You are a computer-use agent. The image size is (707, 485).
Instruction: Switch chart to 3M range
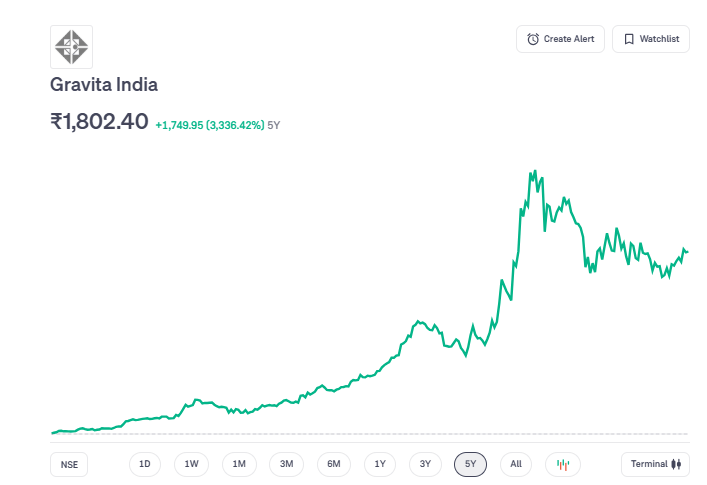tap(286, 464)
